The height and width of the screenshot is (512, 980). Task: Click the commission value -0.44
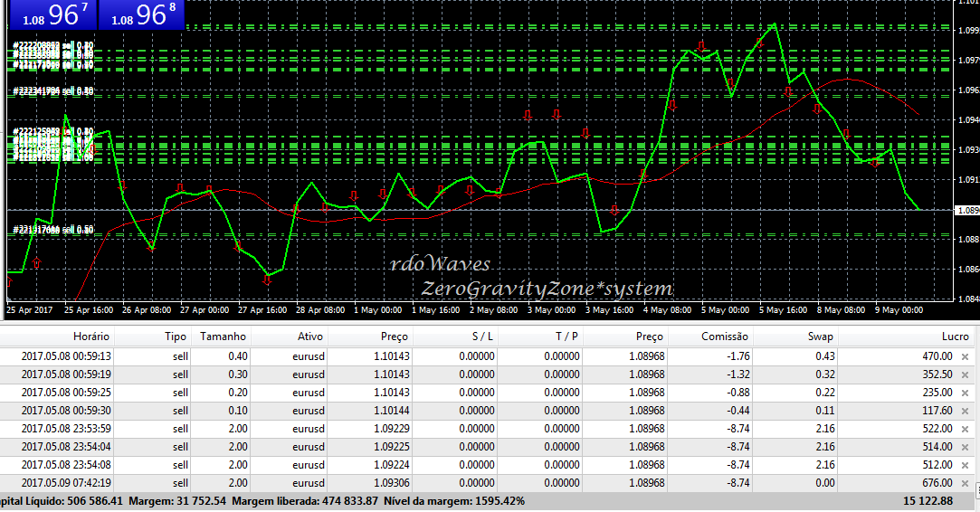tap(738, 411)
